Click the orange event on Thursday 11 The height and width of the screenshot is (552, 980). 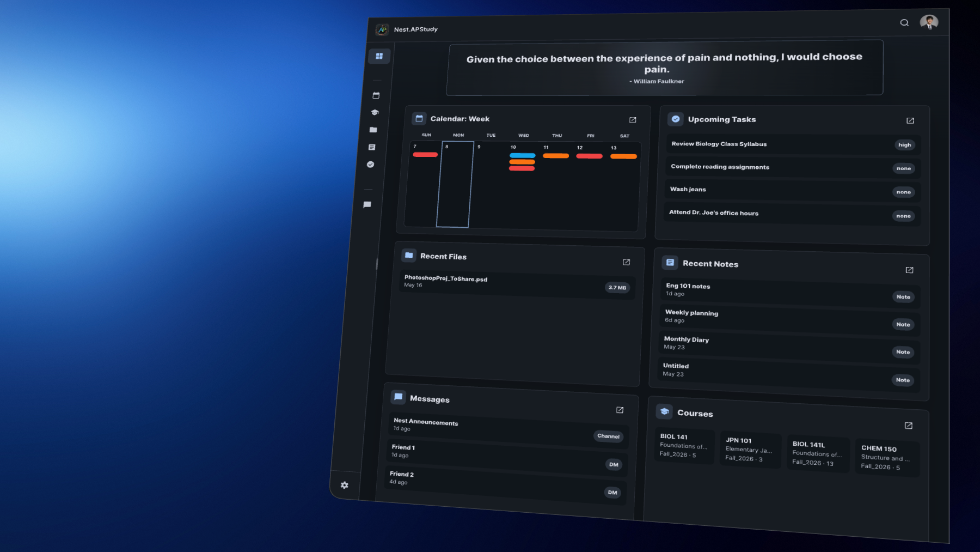[x=556, y=156]
